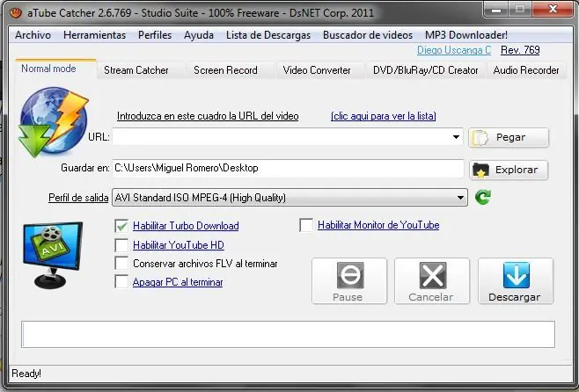579x392 pixels.
Task: Click the green refresh arrow beside output profile
Action: 483,197
